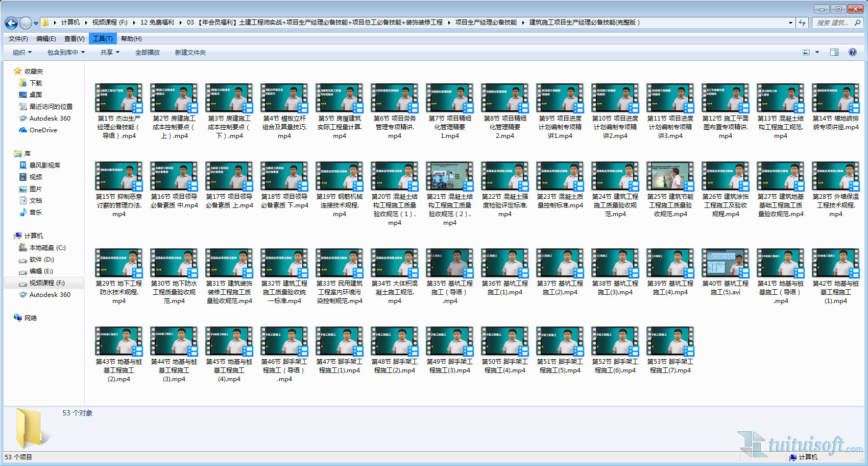The height and width of the screenshot is (466, 868).
Task: Open the 查看(V) menu
Action: point(74,39)
